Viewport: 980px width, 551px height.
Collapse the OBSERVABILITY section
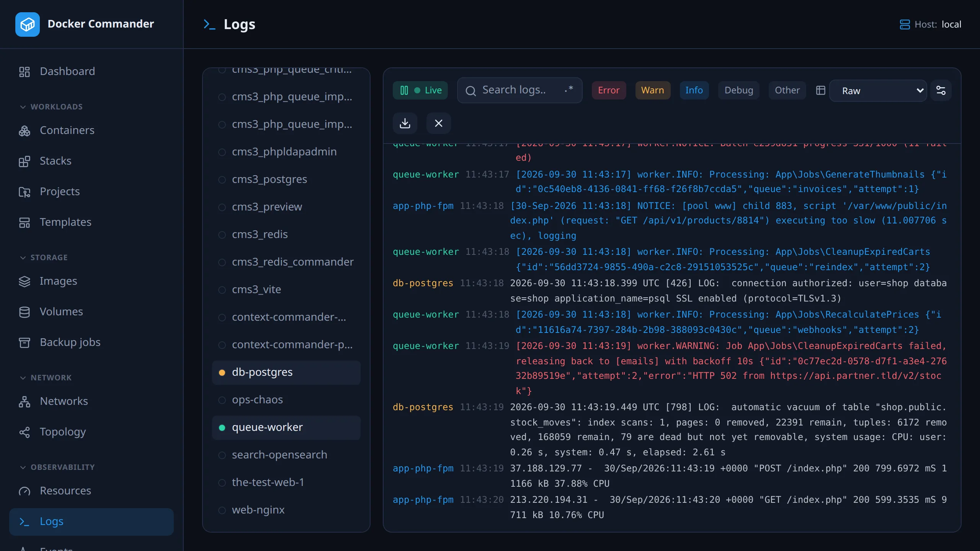tap(57, 467)
